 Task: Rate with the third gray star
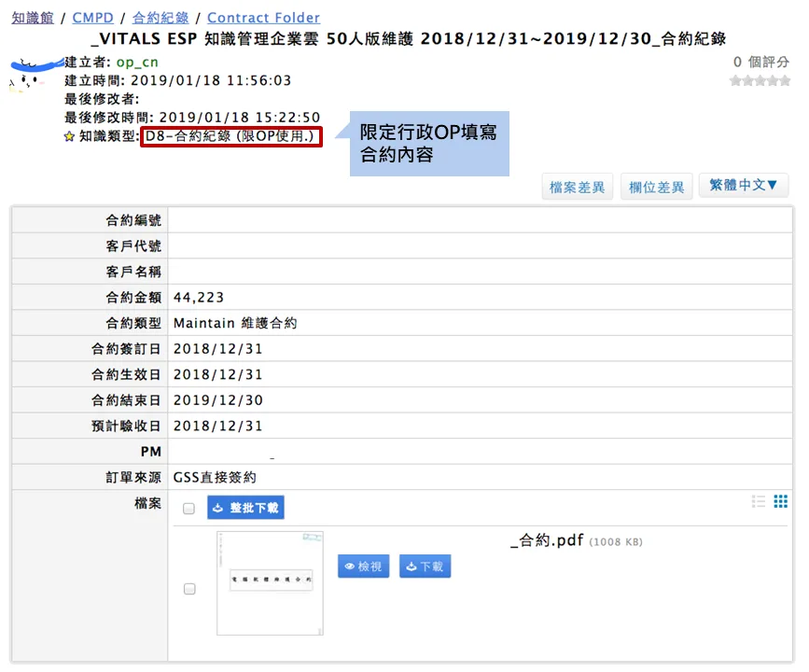[x=760, y=80]
